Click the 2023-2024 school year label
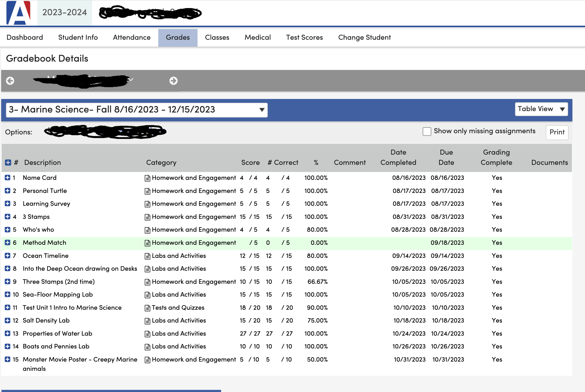 tap(64, 12)
